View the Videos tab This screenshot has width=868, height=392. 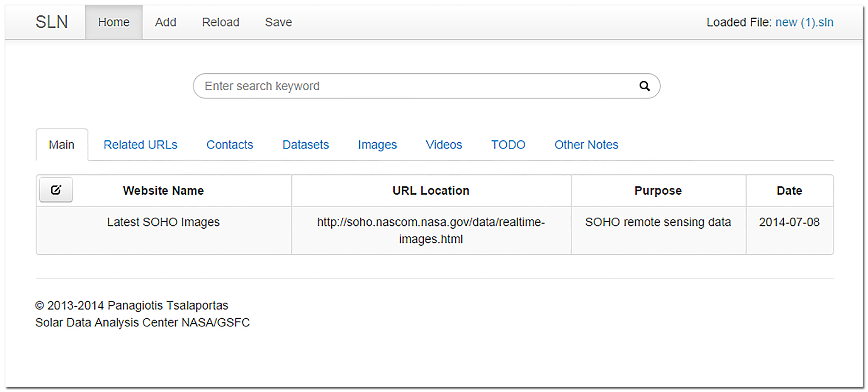coord(444,145)
